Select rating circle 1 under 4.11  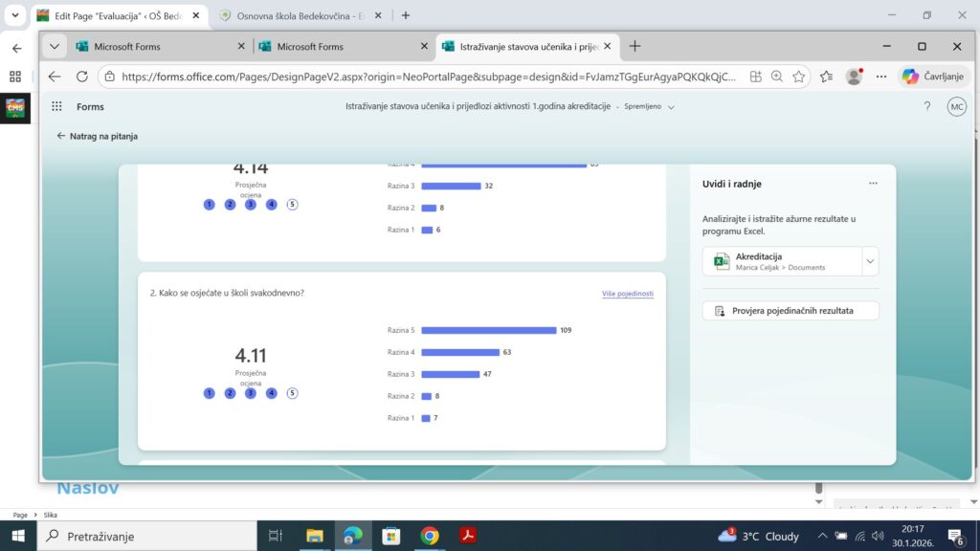(210, 393)
